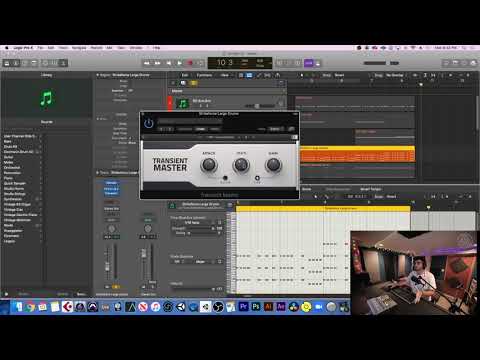
Task: Open the tracks area View menu
Action: pyautogui.click(x=224, y=75)
